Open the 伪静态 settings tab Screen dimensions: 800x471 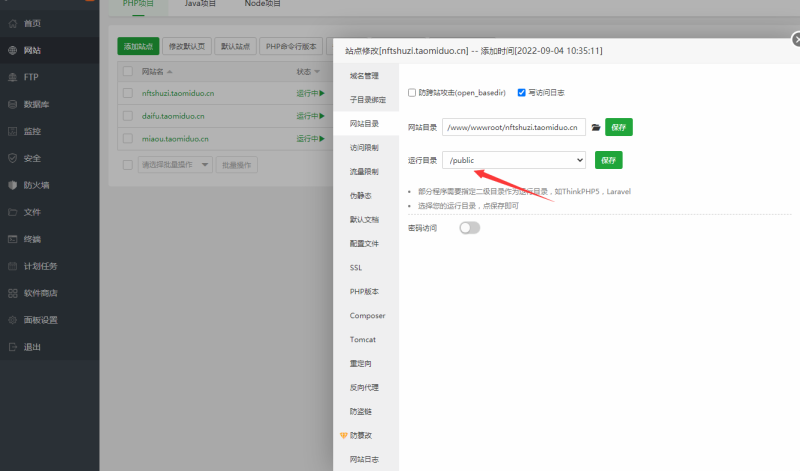coord(361,195)
